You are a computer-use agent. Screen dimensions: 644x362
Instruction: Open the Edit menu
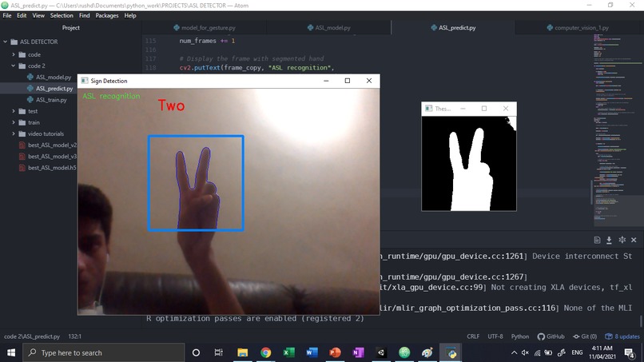point(22,16)
